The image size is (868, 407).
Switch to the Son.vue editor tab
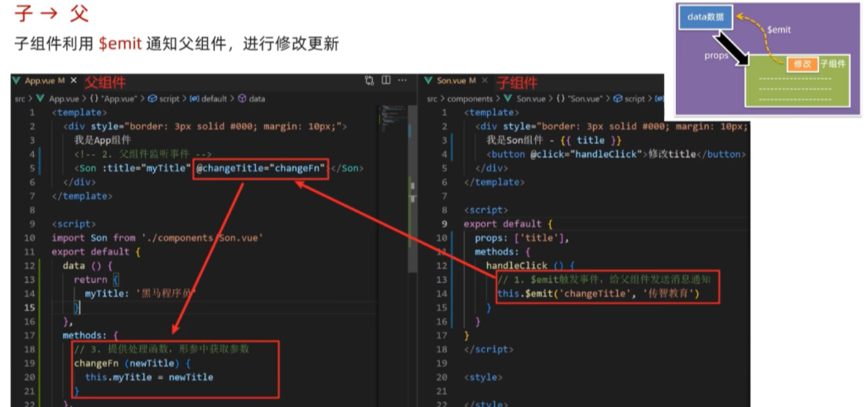coord(456,81)
